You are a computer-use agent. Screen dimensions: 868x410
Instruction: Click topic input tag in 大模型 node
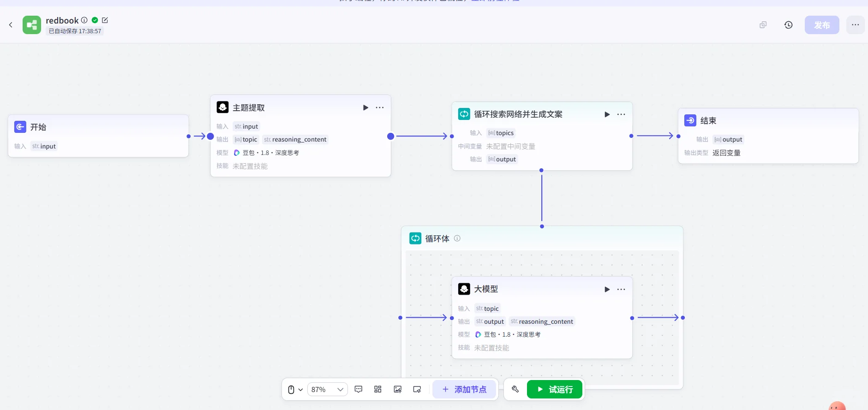pos(488,309)
